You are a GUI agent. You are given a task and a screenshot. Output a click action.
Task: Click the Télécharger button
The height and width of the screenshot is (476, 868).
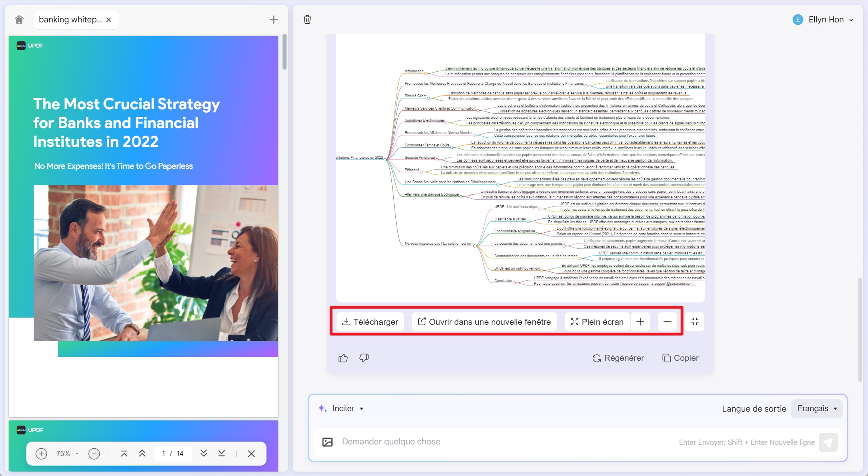pos(370,322)
